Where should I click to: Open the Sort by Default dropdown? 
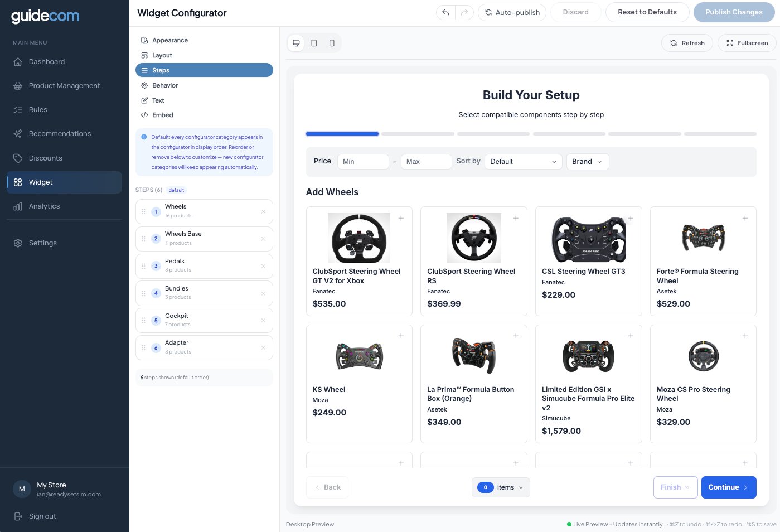pos(523,162)
